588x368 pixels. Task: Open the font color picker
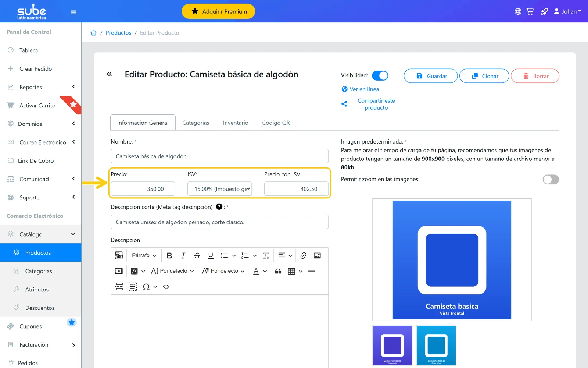[x=259, y=271]
